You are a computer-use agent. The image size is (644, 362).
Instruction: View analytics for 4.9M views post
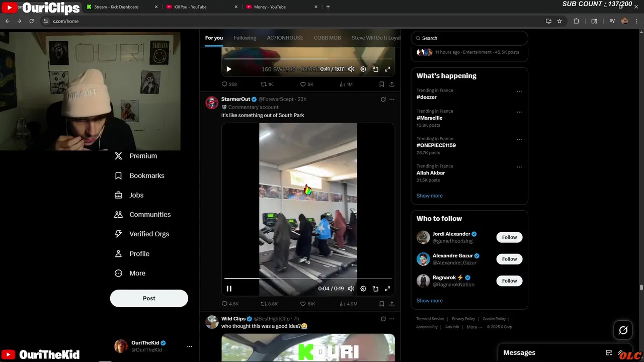click(348, 304)
